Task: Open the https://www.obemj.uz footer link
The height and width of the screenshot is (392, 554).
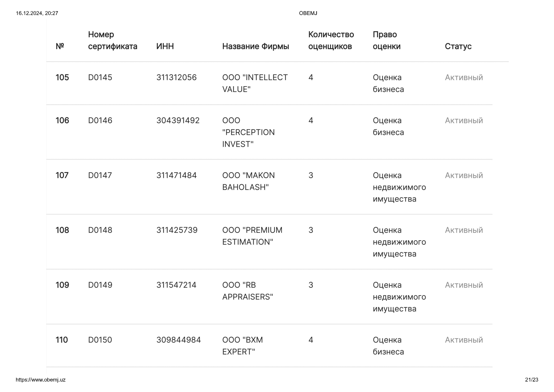Action: click(41, 380)
